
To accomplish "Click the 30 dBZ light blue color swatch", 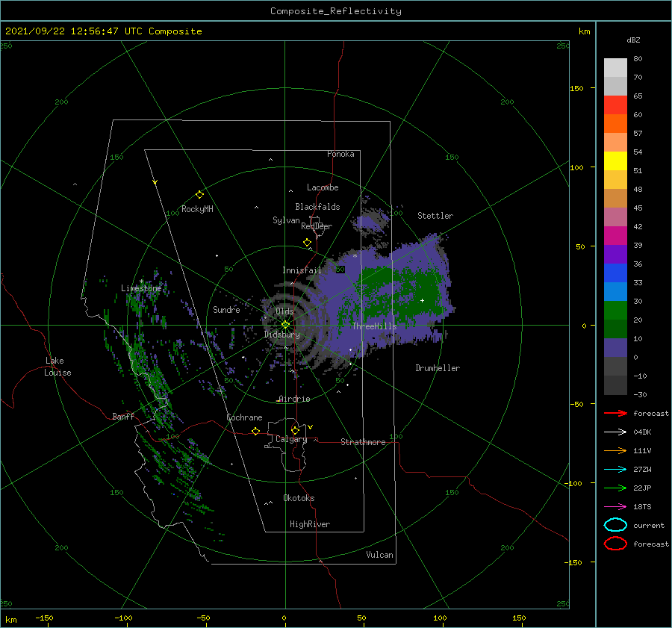I will (615, 292).
